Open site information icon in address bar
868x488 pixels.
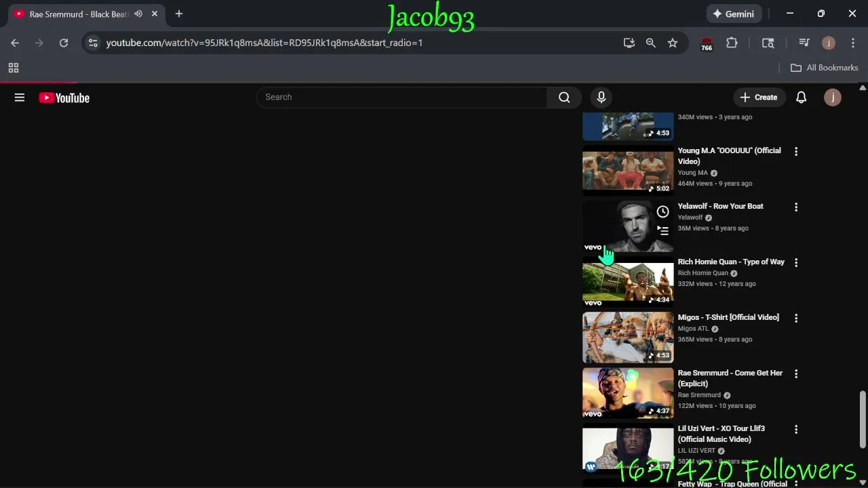(x=93, y=43)
